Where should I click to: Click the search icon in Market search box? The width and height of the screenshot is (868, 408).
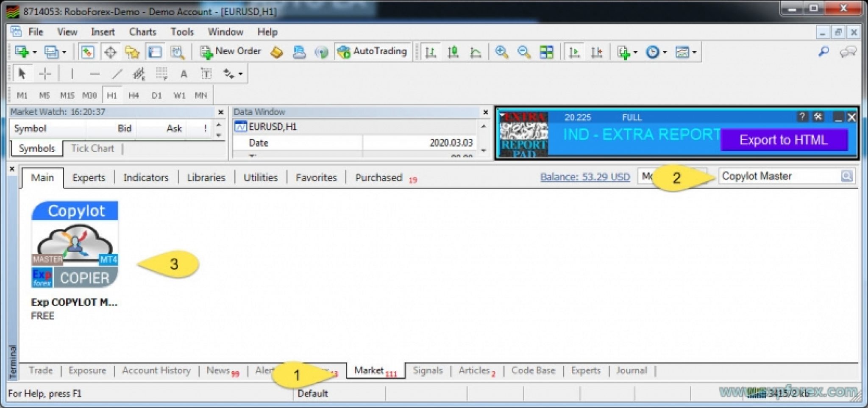846,176
